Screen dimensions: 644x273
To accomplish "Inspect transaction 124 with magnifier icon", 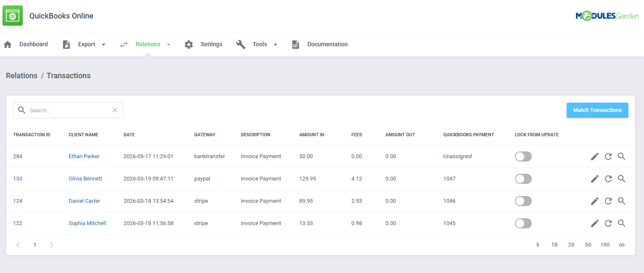I will [622, 201].
